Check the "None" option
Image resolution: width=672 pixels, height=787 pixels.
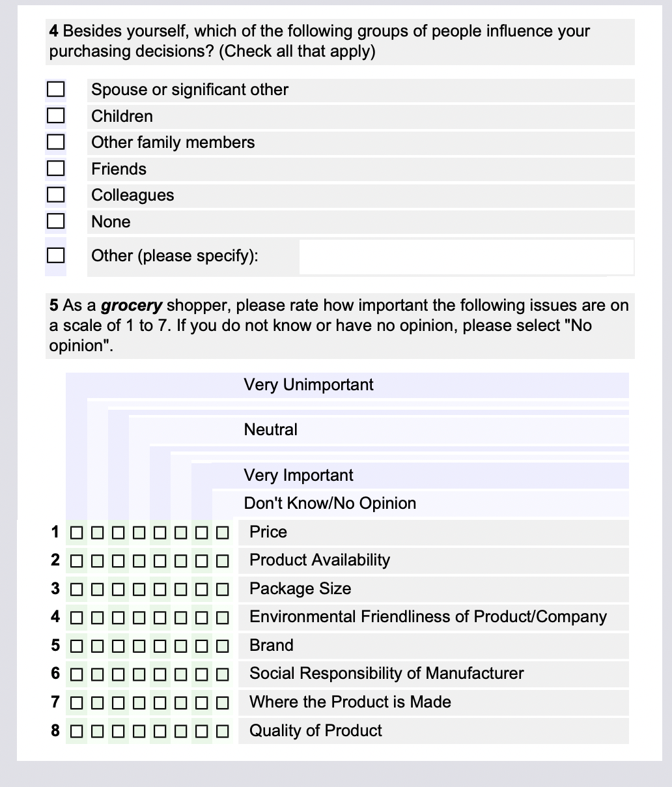pyautogui.click(x=55, y=221)
